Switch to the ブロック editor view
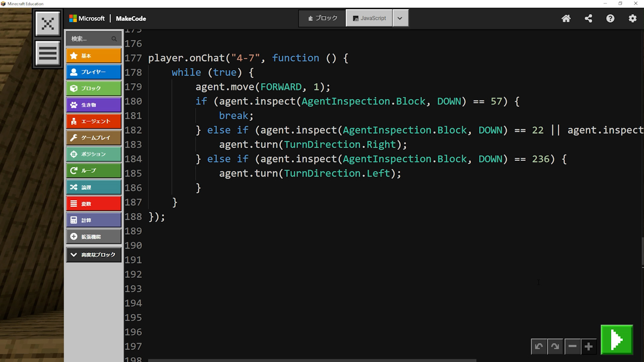The image size is (644, 362). pyautogui.click(x=323, y=18)
